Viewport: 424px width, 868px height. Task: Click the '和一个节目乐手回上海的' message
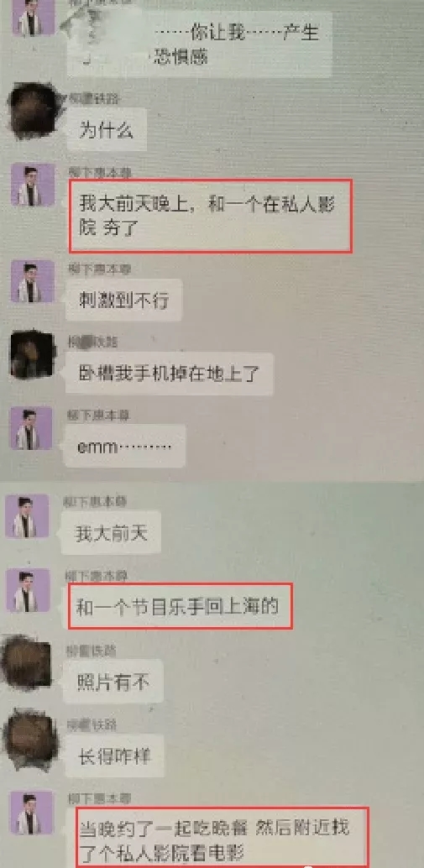180,606
